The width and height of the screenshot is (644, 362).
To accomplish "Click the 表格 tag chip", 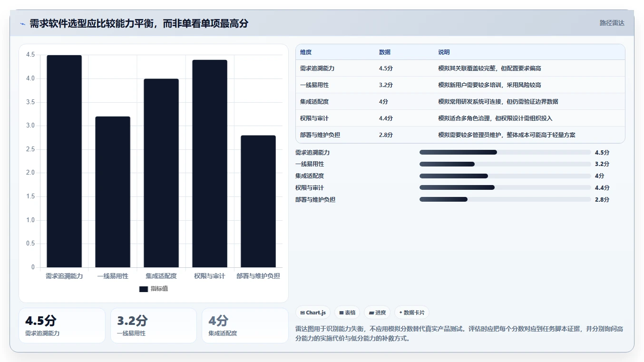I will (x=347, y=313).
